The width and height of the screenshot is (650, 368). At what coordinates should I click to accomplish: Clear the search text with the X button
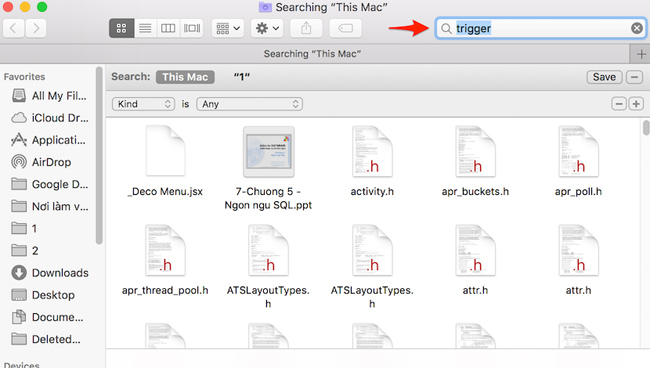pyautogui.click(x=637, y=28)
